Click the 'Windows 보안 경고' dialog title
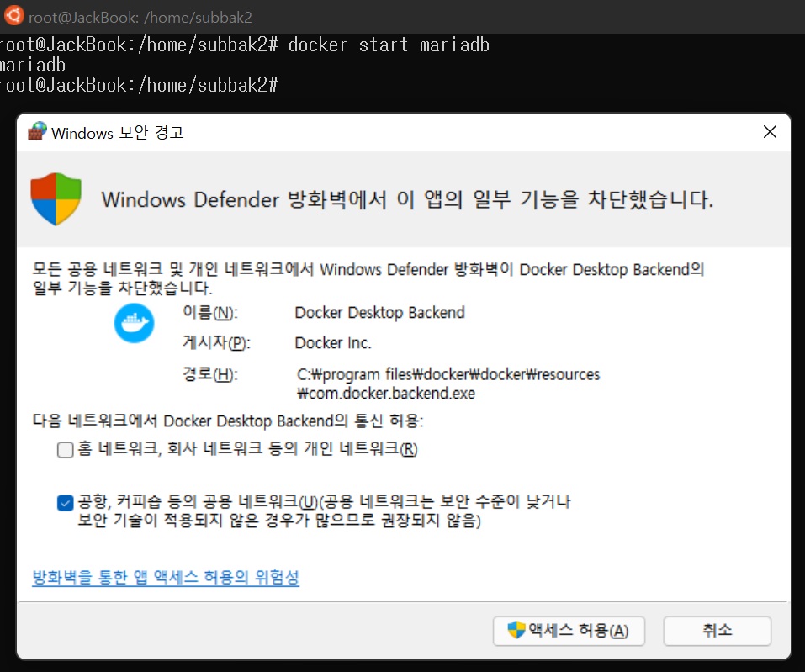805x672 pixels. click(x=118, y=132)
